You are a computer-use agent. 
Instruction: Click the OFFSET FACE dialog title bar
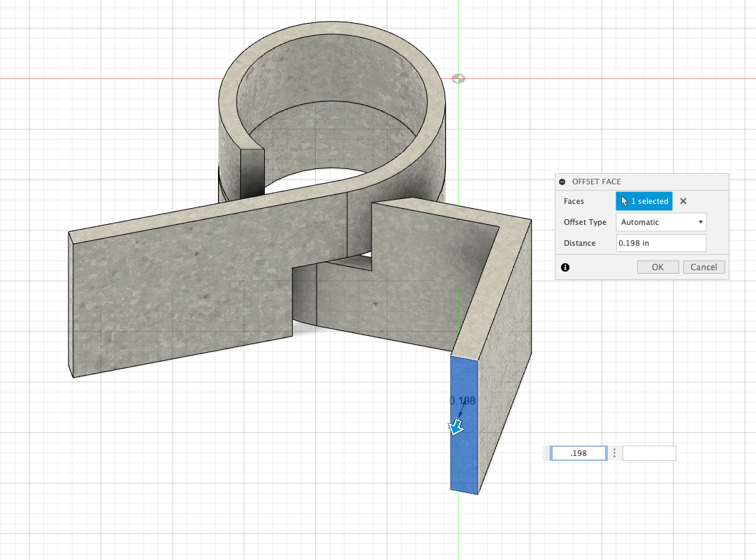(x=641, y=182)
